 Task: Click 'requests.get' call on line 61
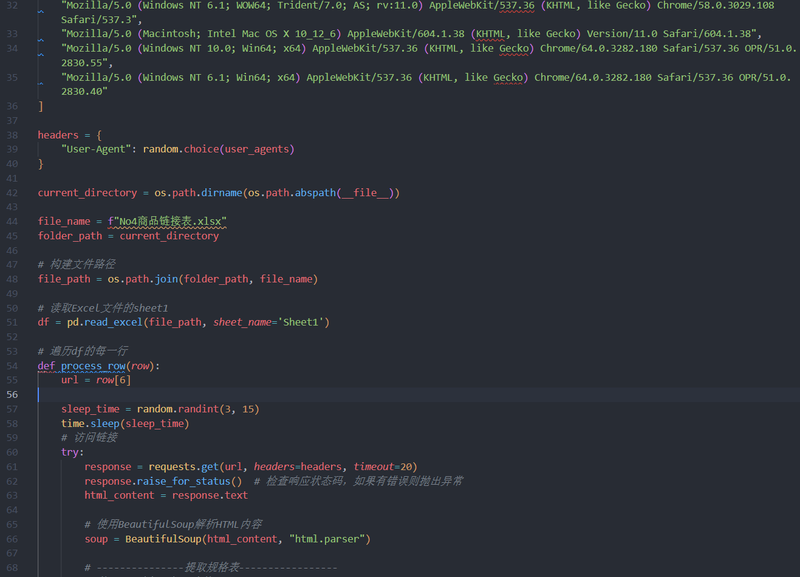184,467
